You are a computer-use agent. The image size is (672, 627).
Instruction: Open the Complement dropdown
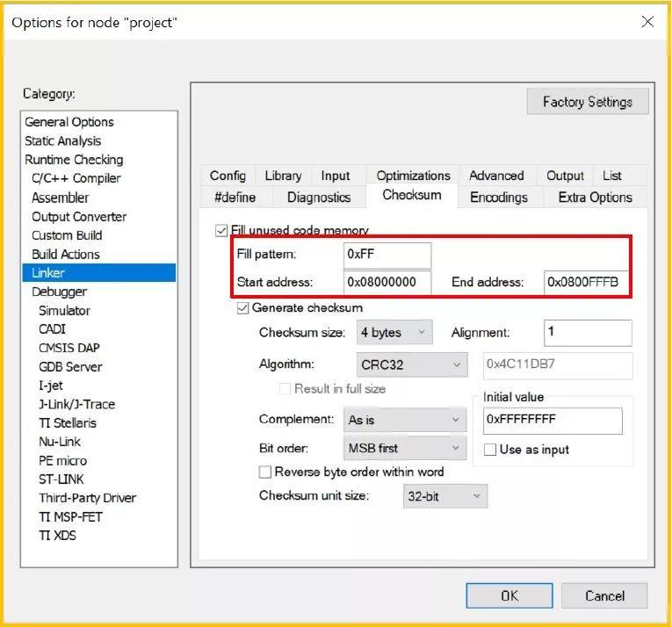(x=405, y=420)
